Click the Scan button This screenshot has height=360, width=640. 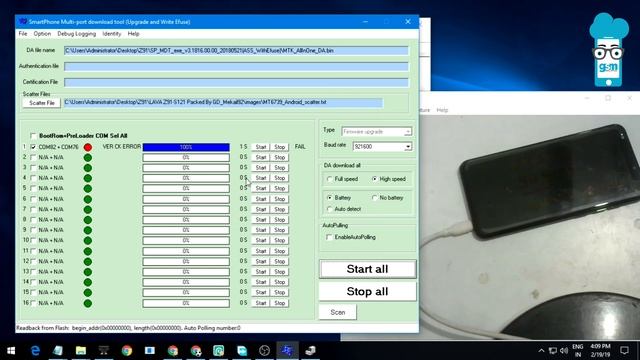click(338, 312)
